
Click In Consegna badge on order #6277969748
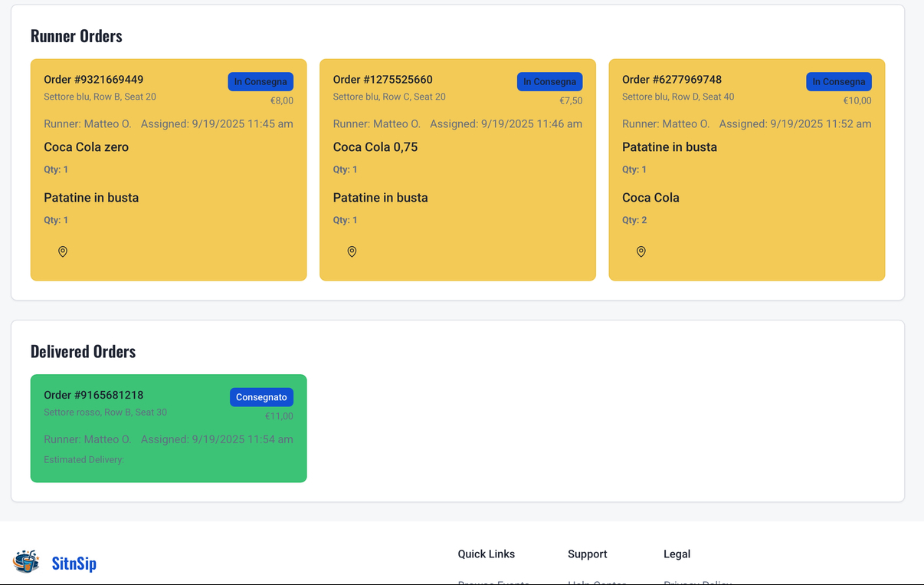[839, 82]
